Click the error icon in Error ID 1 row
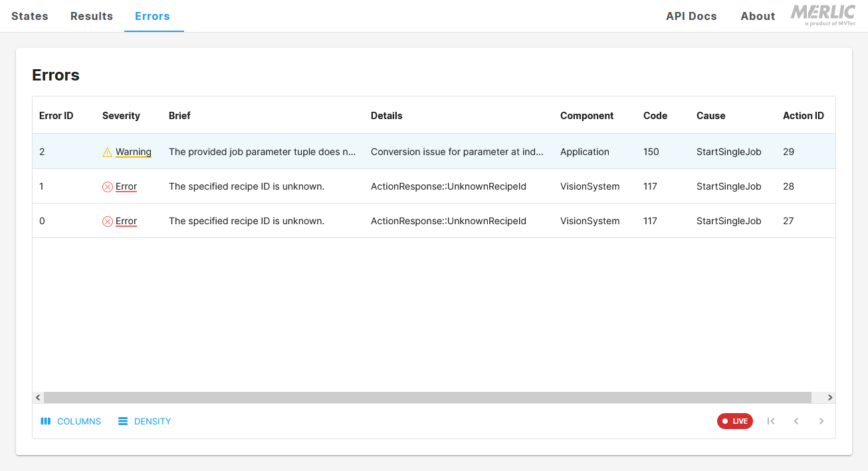 point(107,187)
